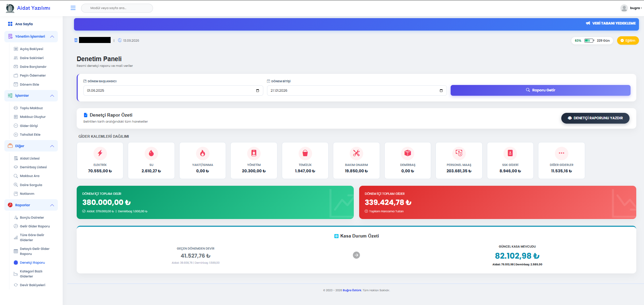Click Denetçi Raporunu Yazdır button

pyautogui.click(x=595, y=118)
